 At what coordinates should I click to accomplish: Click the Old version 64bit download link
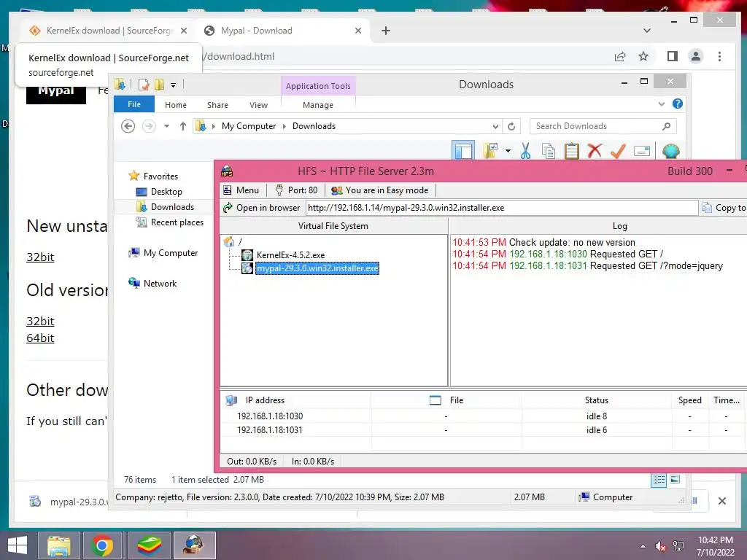pos(41,338)
